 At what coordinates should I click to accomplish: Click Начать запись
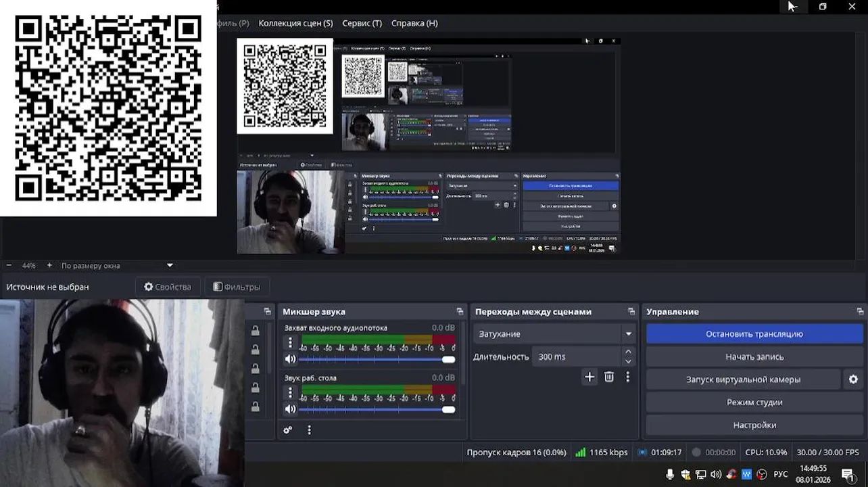754,356
